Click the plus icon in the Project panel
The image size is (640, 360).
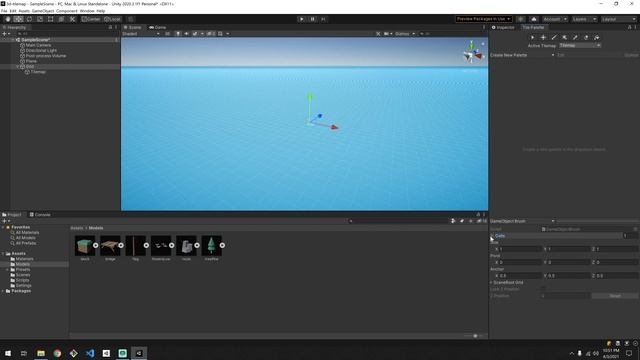pyautogui.click(x=4, y=221)
